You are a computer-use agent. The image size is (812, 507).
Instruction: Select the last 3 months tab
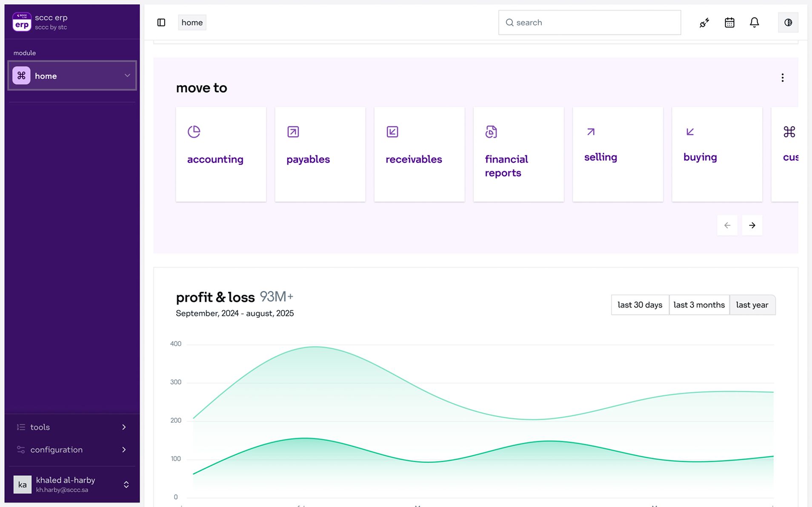[x=699, y=305]
